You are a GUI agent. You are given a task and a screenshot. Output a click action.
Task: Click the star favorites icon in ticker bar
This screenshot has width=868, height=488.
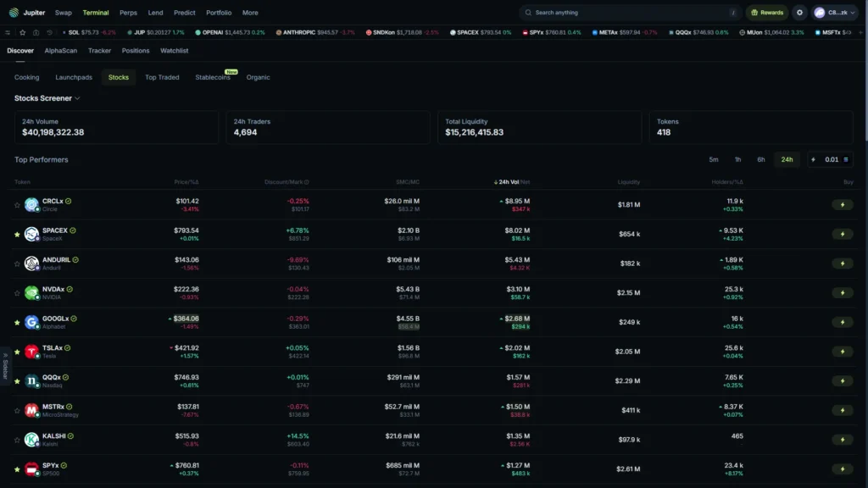click(x=23, y=33)
